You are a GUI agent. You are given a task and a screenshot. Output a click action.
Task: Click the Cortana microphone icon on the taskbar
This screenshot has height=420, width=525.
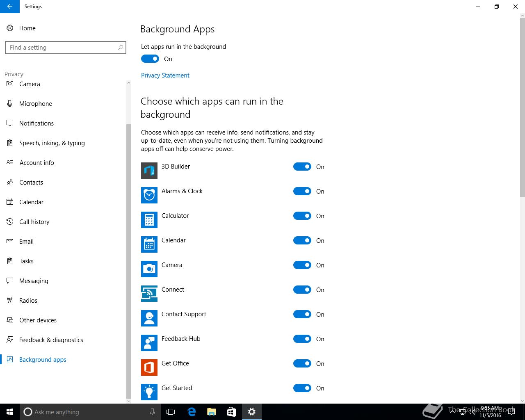(152, 412)
